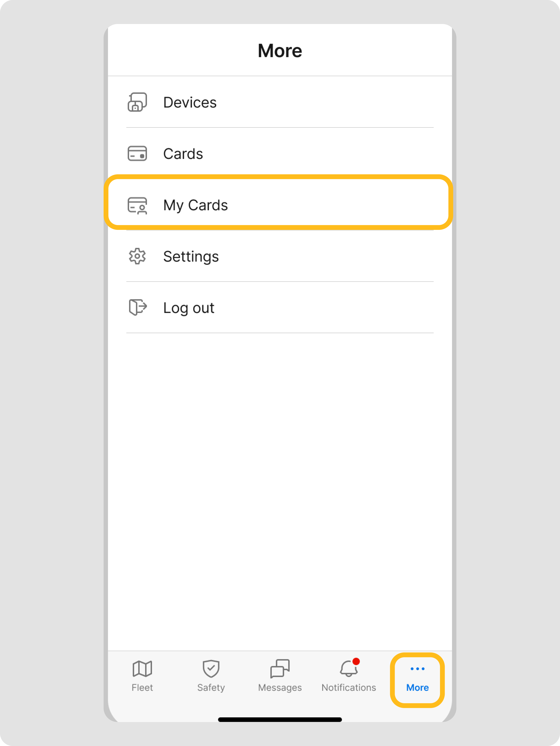Tap the Messages chat bubbles icon
The width and height of the screenshot is (560, 746).
click(x=280, y=668)
